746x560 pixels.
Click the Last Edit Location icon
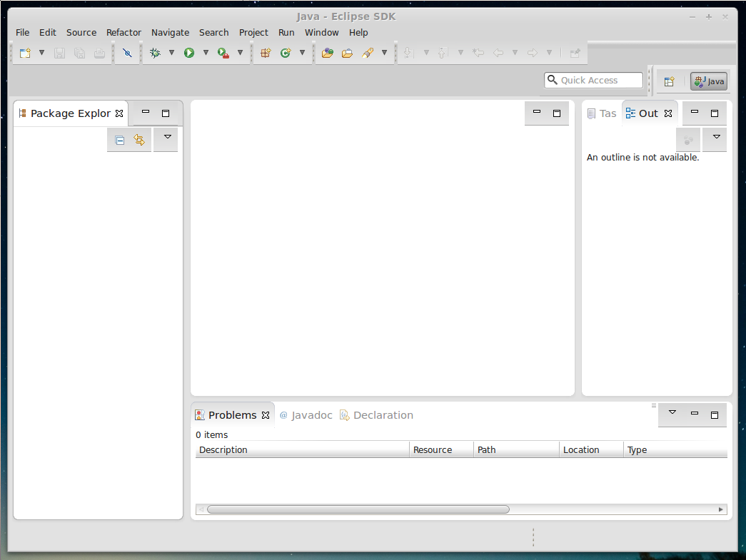coord(478,53)
